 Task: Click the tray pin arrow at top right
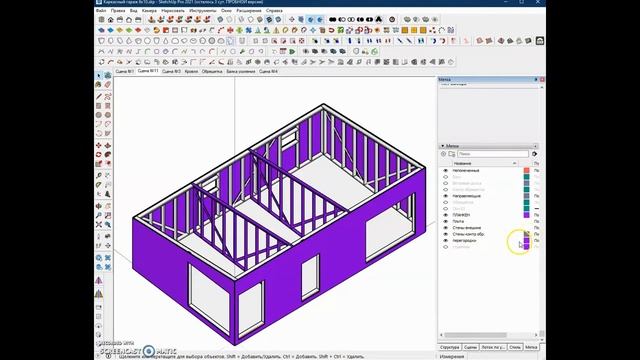point(536,79)
